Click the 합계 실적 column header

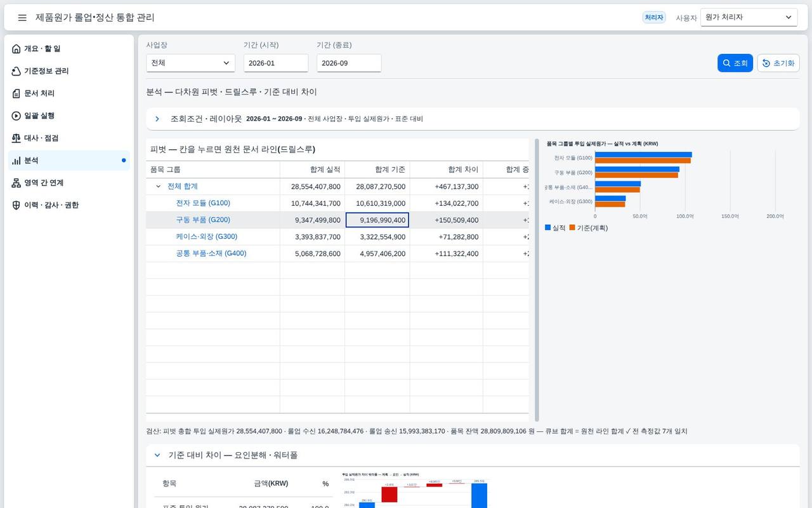tap(312, 170)
